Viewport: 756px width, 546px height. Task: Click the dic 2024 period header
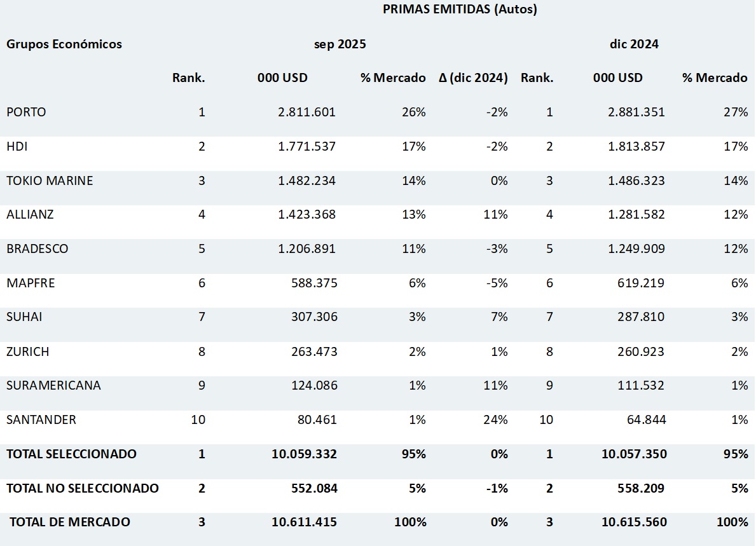coord(634,44)
